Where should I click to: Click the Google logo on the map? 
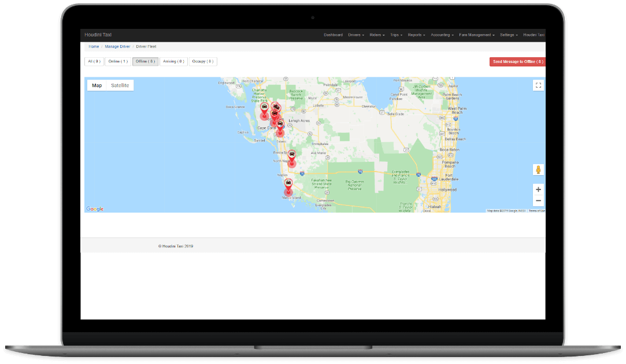[x=95, y=209]
